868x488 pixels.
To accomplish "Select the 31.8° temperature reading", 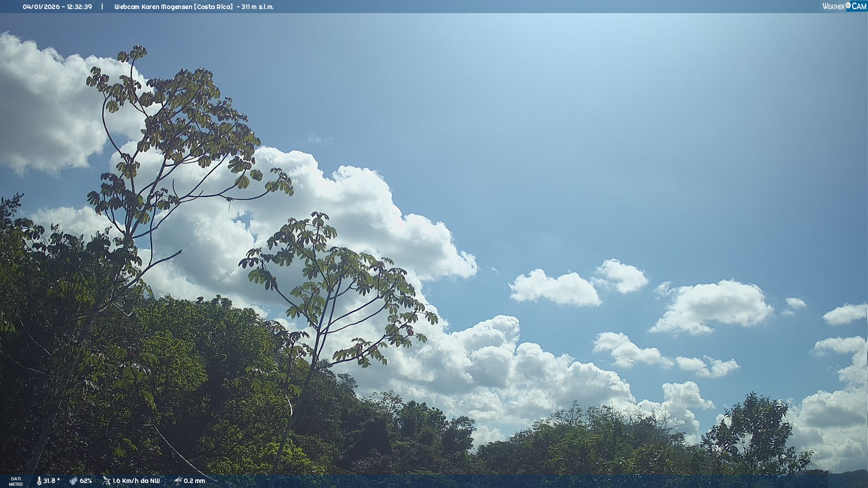I will (x=51, y=481).
